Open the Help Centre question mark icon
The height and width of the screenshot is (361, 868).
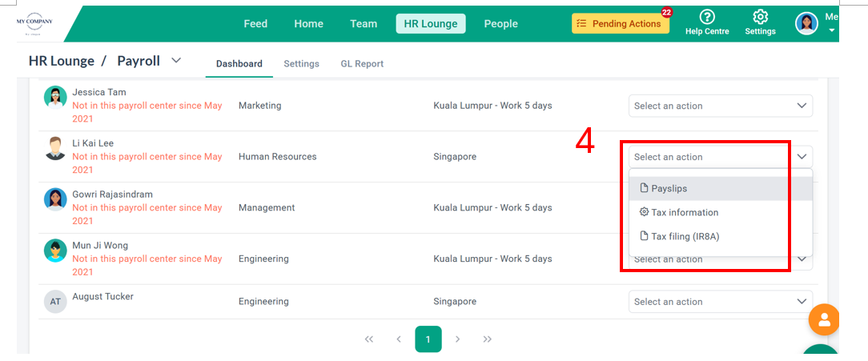pos(707,17)
